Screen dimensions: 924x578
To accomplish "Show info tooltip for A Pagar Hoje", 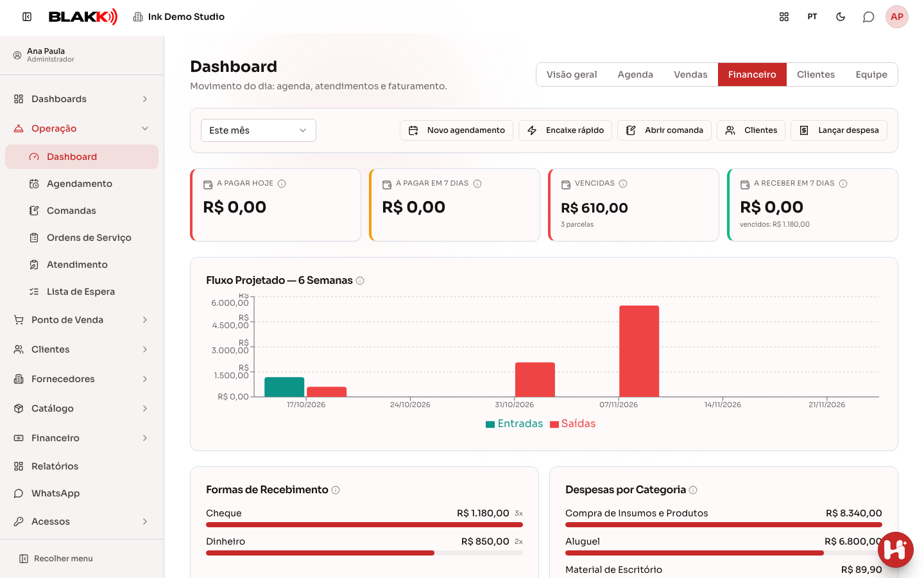I will pos(282,184).
